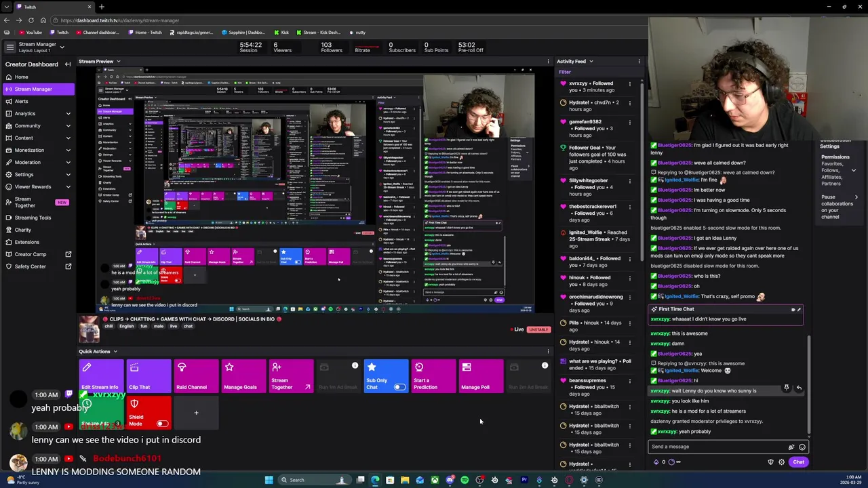This screenshot has width=868, height=488.
Task: Click the Chat send button
Action: tap(798, 462)
